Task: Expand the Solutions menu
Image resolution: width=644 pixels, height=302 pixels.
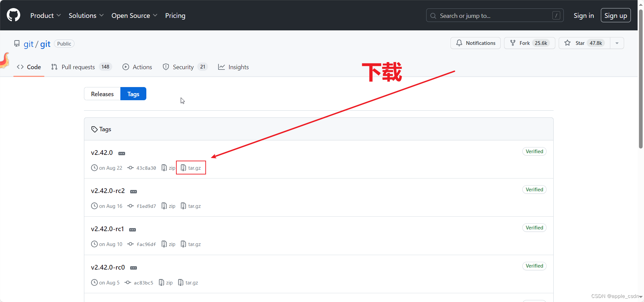Action: [86, 16]
